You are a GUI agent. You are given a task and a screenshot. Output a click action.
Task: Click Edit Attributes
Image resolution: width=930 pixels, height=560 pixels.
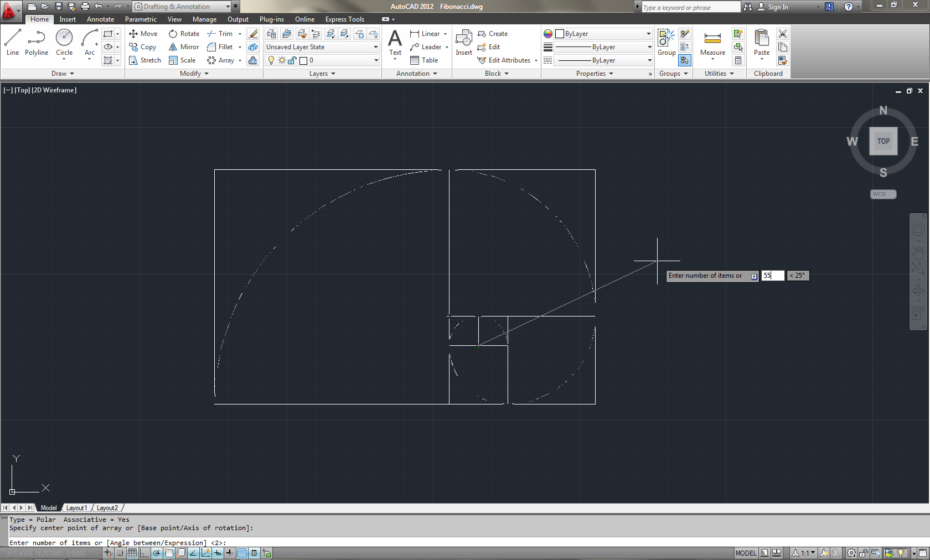[504, 60]
